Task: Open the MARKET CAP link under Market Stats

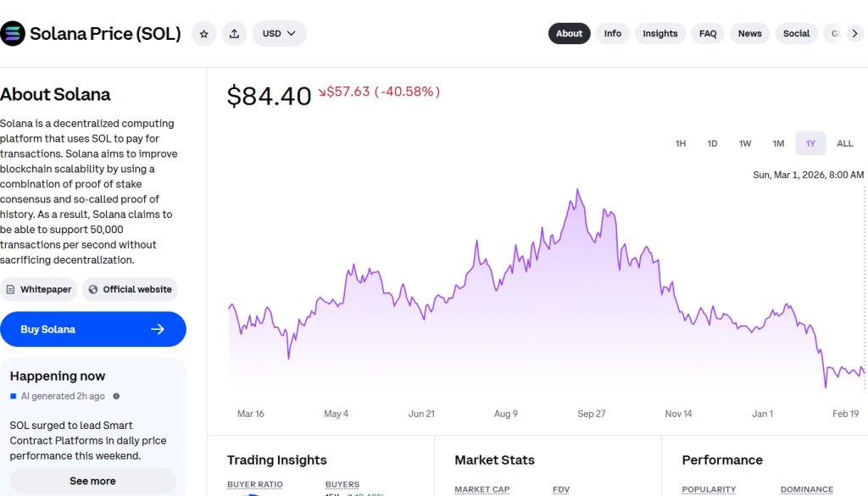Action: tap(481, 489)
